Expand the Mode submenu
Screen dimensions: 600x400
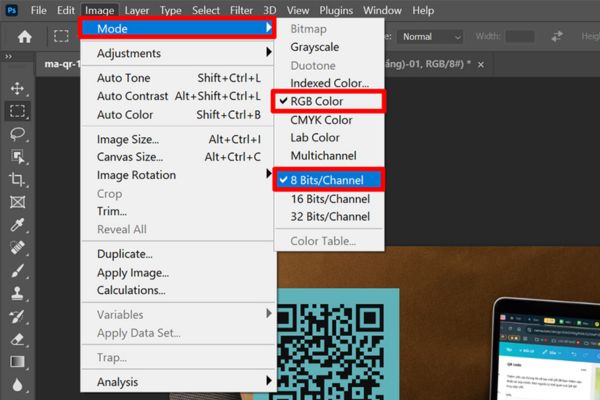(177, 28)
